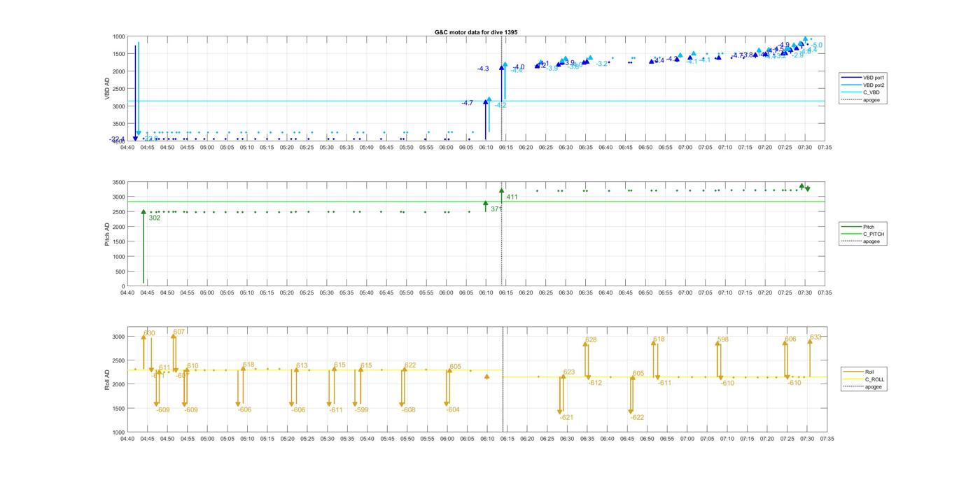Click the VBD data label '-5.0'
Viewport: 980px width, 485px height.
point(816,45)
